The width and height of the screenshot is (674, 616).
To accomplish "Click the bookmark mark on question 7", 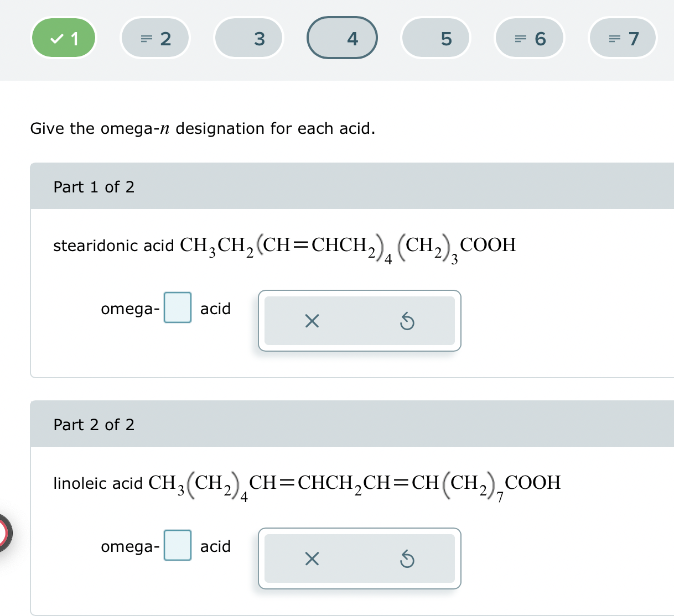I will click(x=613, y=38).
